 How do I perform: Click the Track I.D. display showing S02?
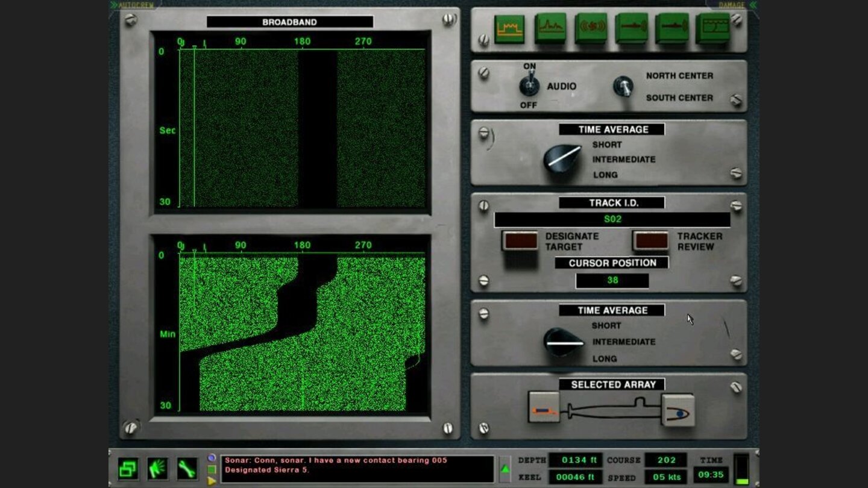[x=612, y=219]
